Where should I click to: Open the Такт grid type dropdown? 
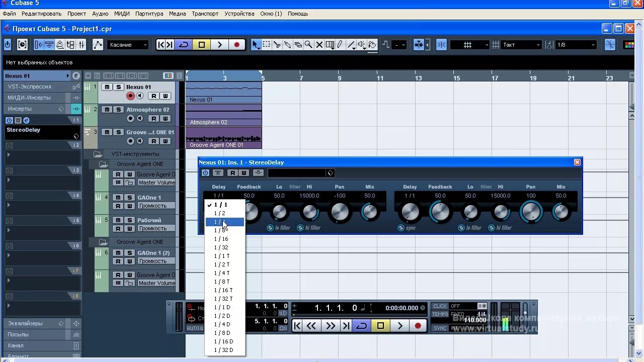pos(521,45)
